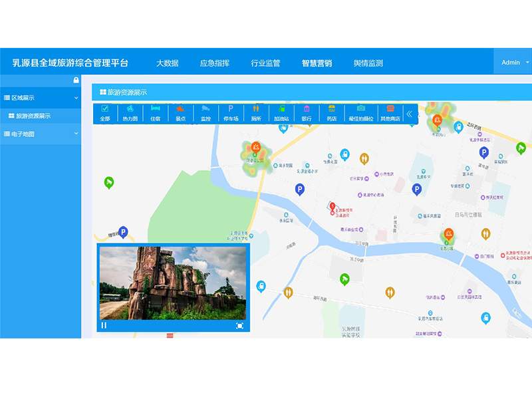Open the Admin user dropdown
The image size is (532, 399).
tap(513, 63)
